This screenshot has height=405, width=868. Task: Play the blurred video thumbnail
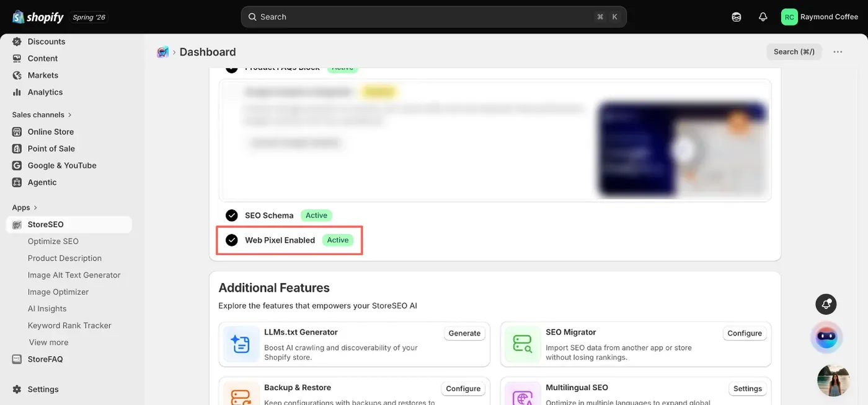(x=683, y=149)
